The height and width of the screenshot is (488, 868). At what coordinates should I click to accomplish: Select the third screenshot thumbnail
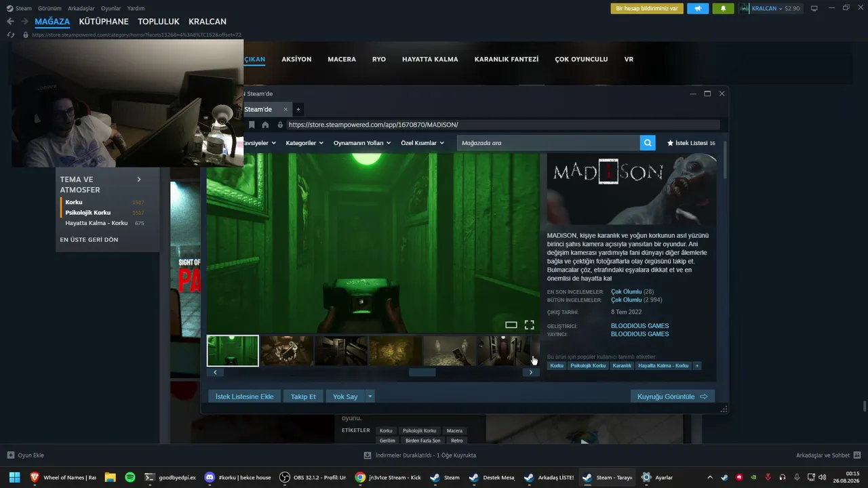tap(341, 350)
